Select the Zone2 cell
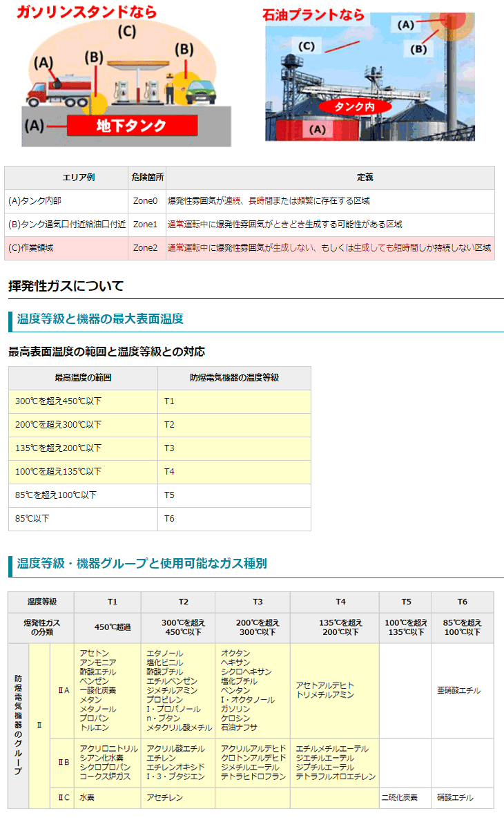The height and width of the screenshot is (829, 504). click(147, 248)
